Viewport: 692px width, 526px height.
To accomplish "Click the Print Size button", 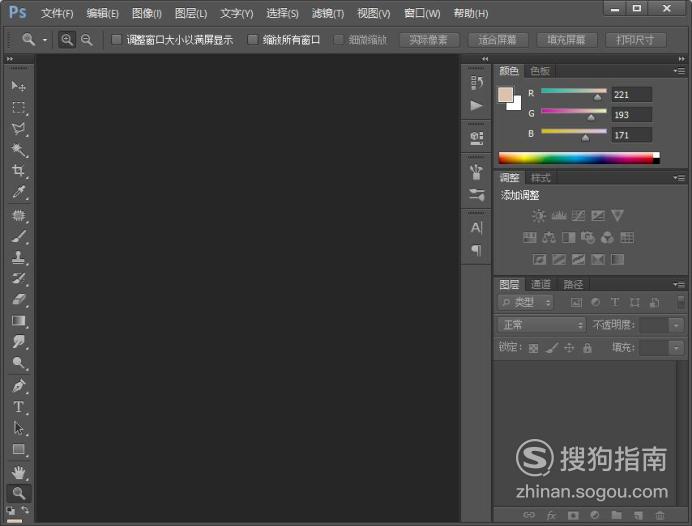I will 635,40.
